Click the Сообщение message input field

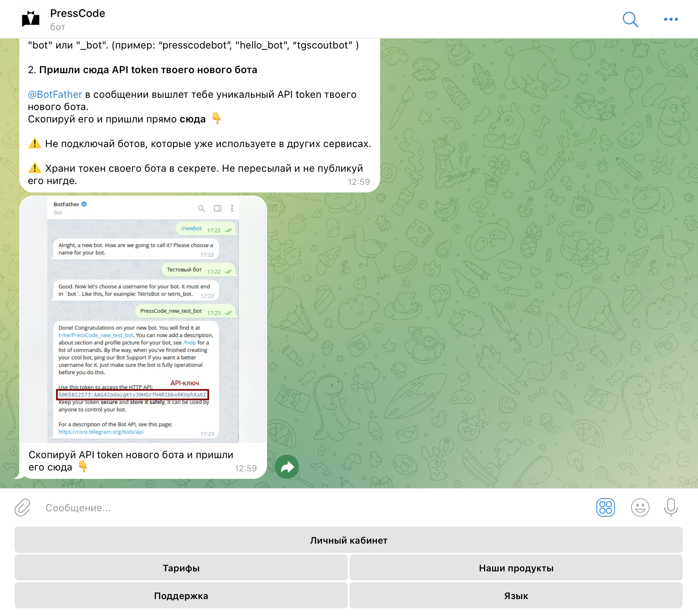coord(154,508)
